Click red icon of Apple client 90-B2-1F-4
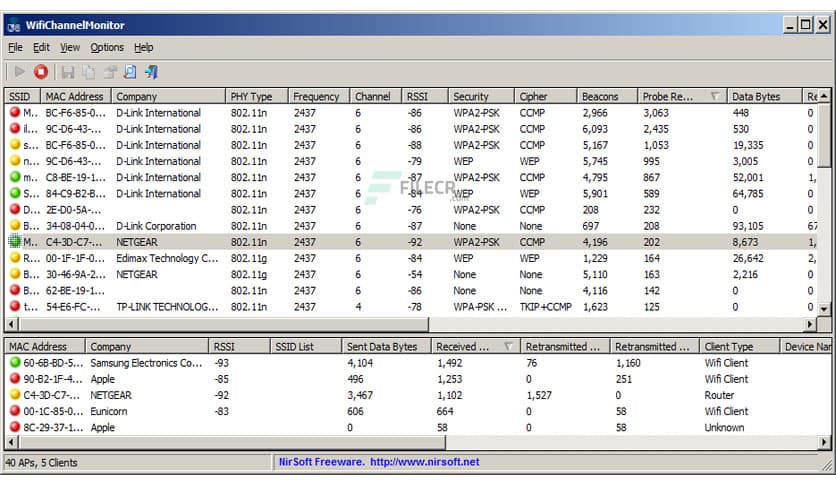The image size is (836, 484). coord(15,378)
